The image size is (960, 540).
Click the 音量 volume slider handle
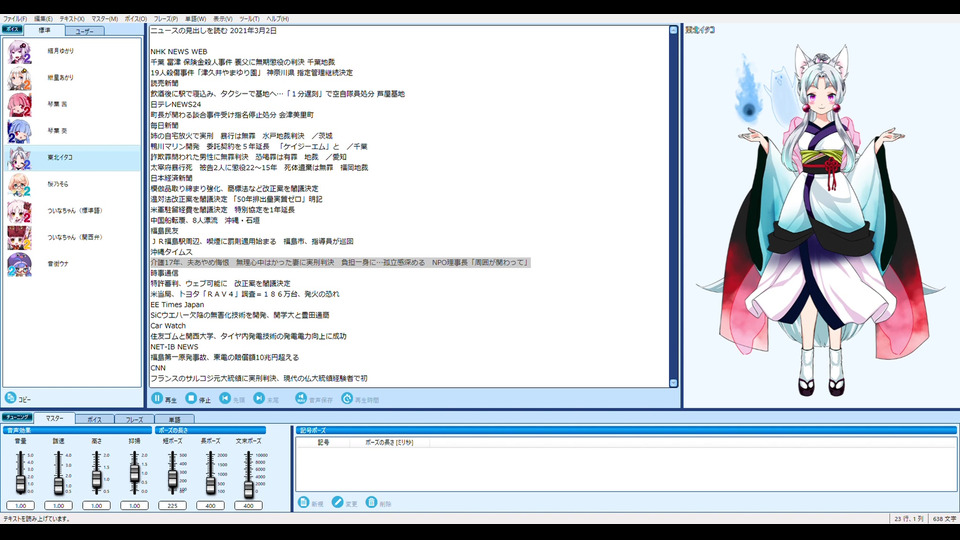20,484
